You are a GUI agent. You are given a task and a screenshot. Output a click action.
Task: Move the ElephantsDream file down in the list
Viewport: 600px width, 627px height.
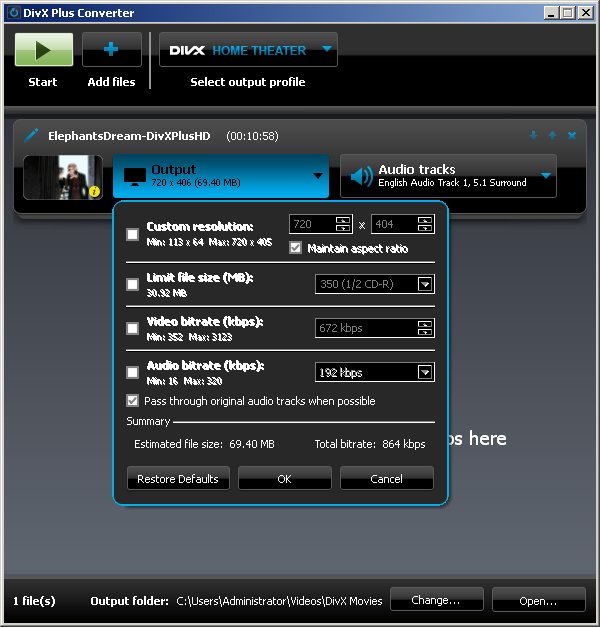point(533,135)
